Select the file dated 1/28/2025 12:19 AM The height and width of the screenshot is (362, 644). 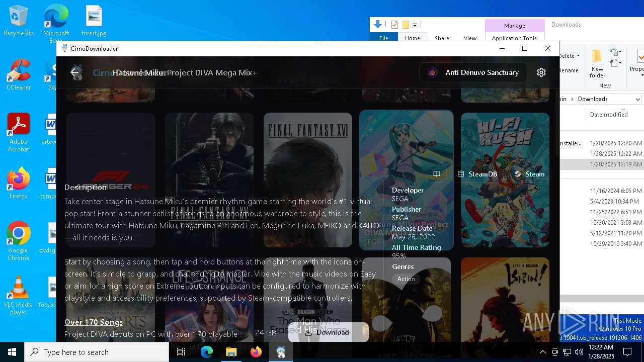pyautogui.click(x=602, y=164)
